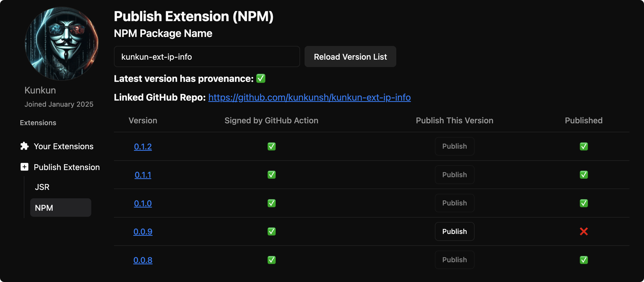Click published checkmark in version 0.1.0 row

pos(584,203)
